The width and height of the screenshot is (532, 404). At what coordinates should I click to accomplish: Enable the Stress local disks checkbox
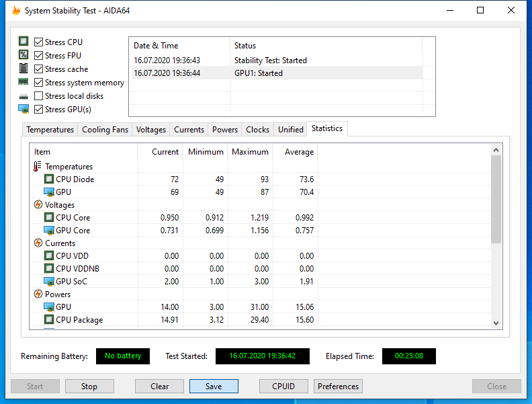tap(39, 95)
